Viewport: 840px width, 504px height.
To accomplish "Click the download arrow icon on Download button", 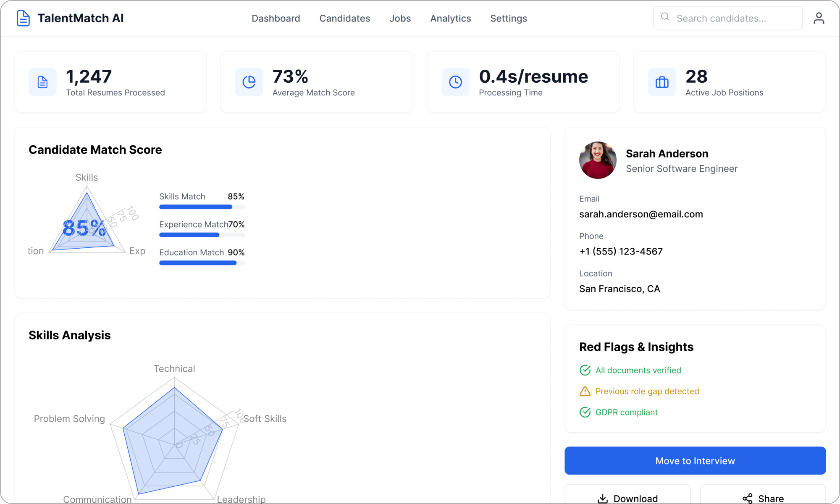I will 602,498.
